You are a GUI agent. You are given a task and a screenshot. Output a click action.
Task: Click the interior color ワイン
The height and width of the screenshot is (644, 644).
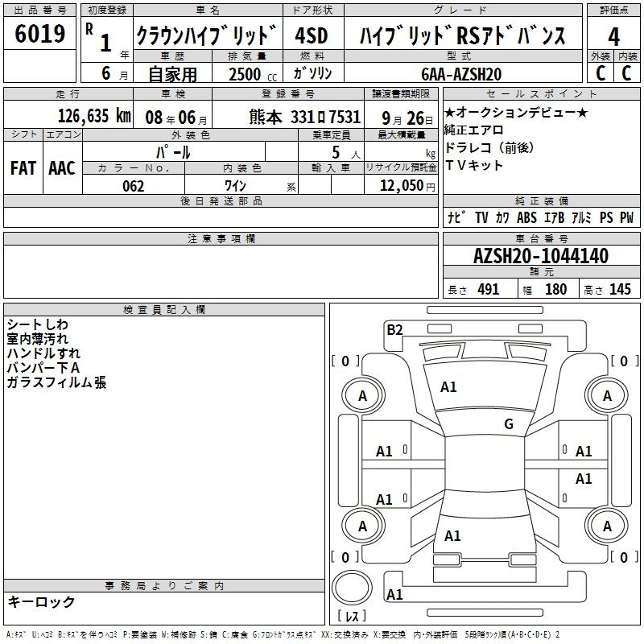coord(235,186)
